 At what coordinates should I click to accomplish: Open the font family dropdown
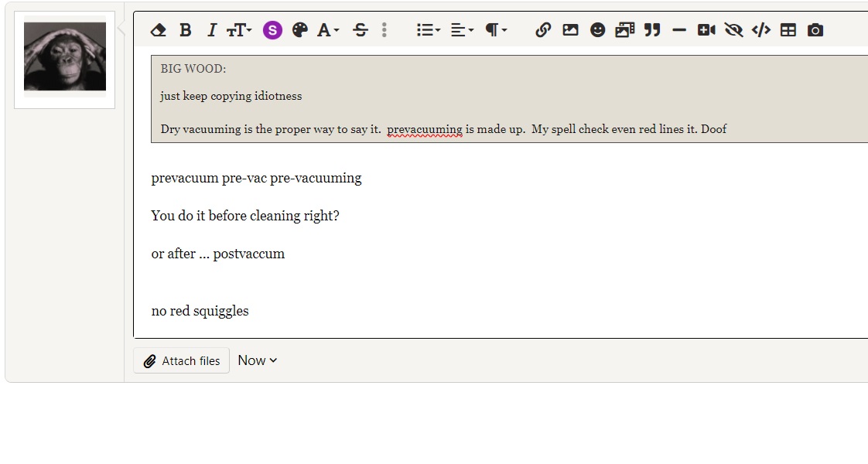328,30
